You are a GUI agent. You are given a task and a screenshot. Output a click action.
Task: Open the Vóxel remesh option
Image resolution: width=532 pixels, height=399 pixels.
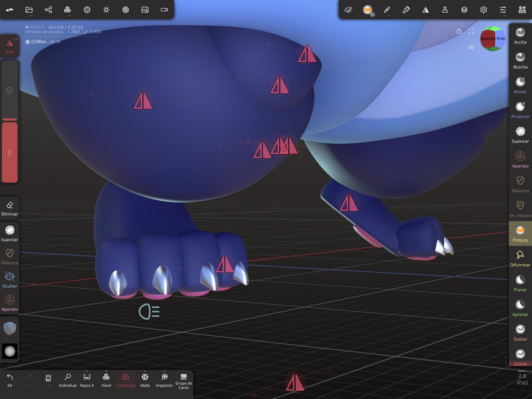[106, 380]
